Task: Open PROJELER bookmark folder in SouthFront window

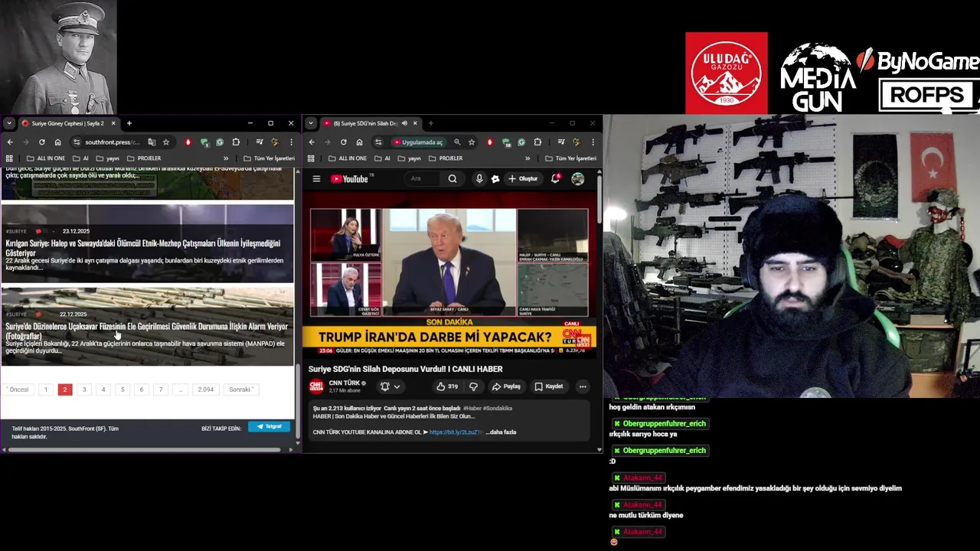Action: pyautogui.click(x=144, y=158)
